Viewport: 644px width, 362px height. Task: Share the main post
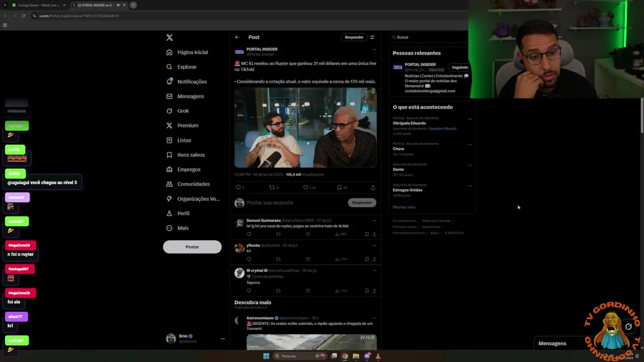pos(373,188)
